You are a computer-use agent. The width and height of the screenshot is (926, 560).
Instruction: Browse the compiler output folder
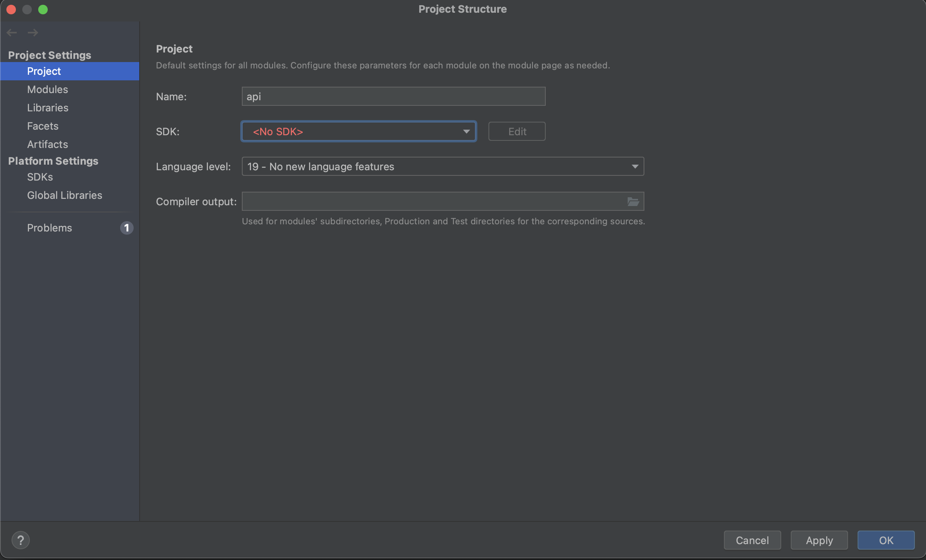click(x=633, y=202)
